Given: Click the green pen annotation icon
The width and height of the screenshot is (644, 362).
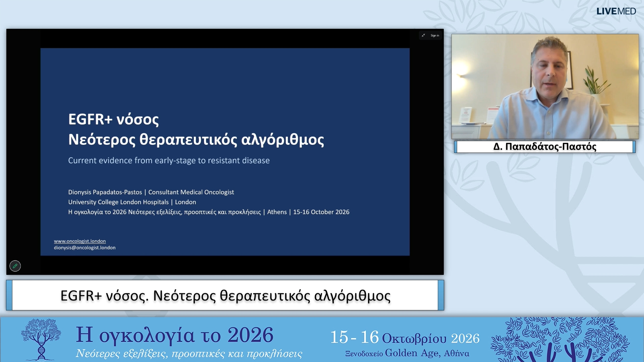Looking at the screenshot, I should pos(15,266).
